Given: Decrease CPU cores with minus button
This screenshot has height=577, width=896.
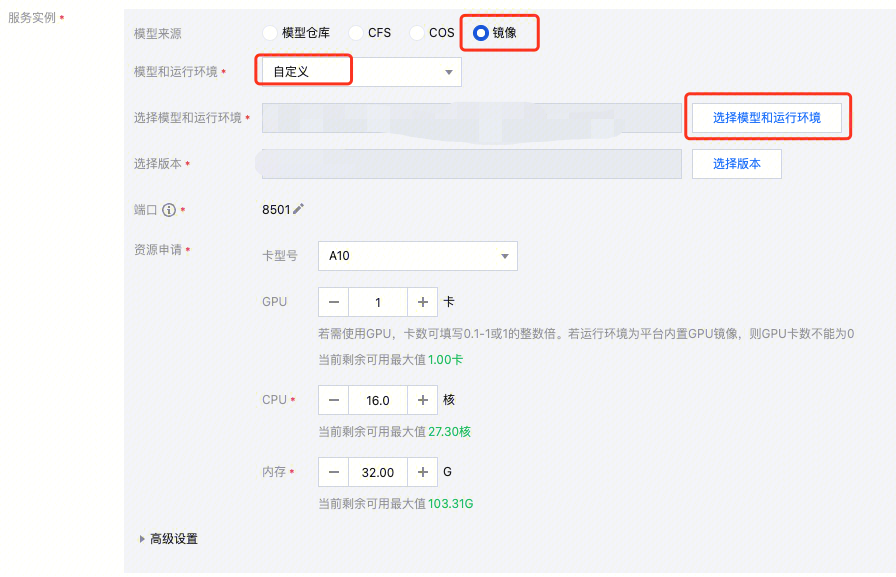Looking at the screenshot, I should click(334, 400).
